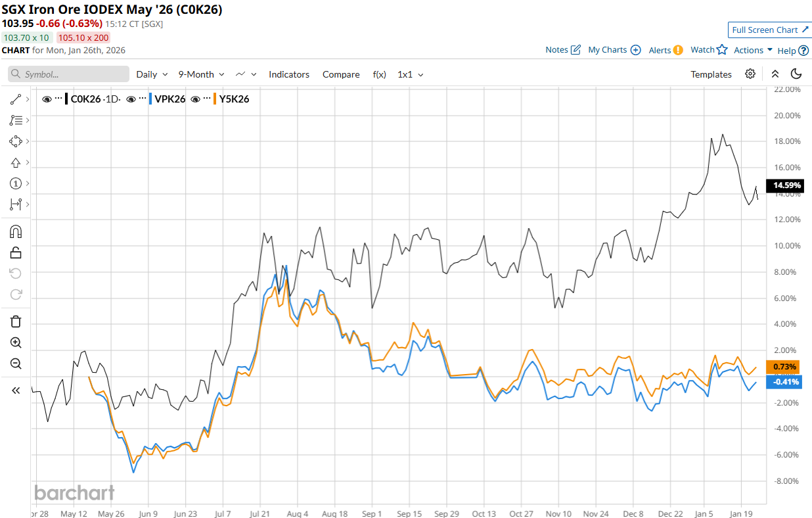
Task: Select the trend line drawing tool
Action: (16, 99)
